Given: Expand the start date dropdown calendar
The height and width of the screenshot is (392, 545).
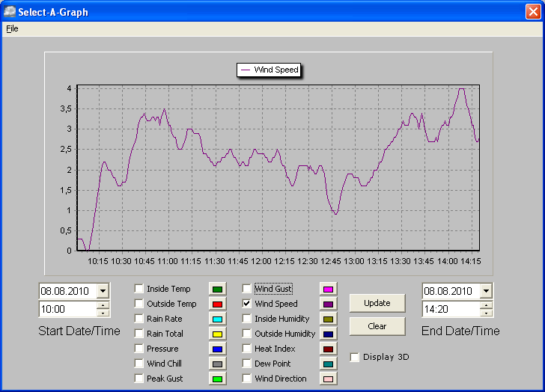Looking at the screenshot, I should [103, 291].
